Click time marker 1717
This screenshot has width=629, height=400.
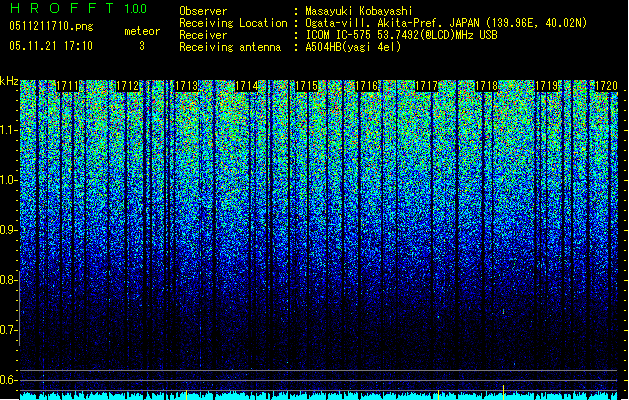(x=426, y=86)
